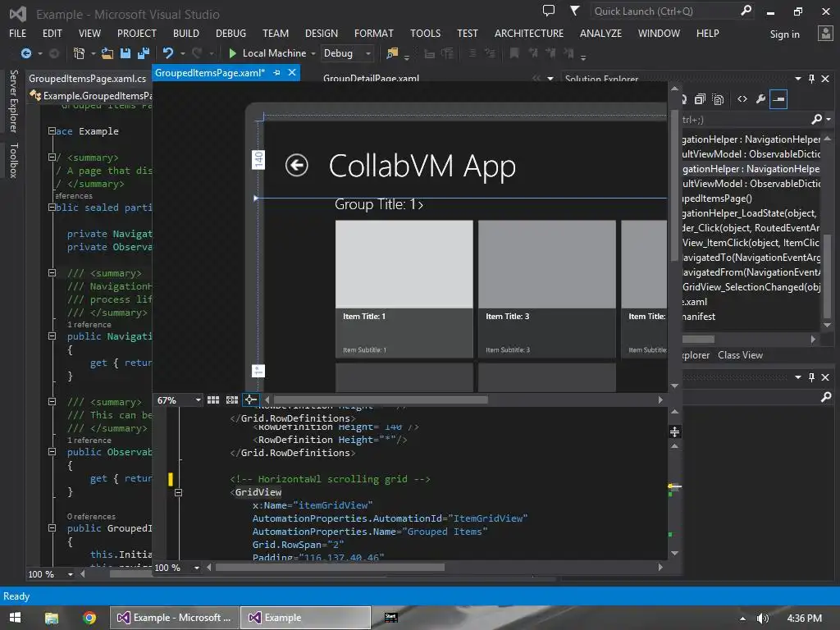
Task: Click the Open File folder icon
Action: coord(107,53)
